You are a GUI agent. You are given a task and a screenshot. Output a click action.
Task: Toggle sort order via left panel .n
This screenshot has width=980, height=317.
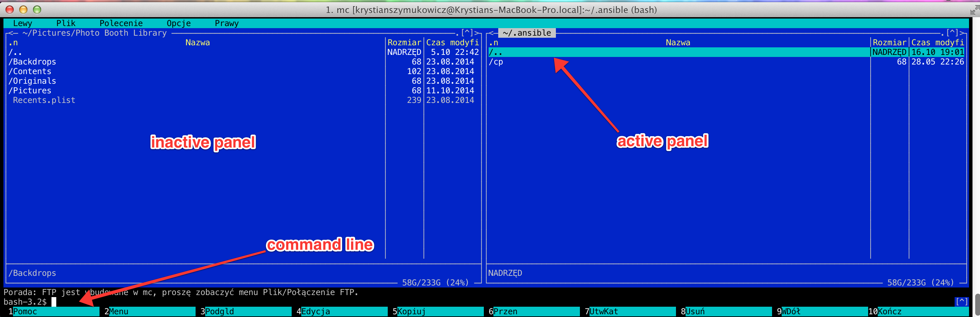coord(13,43)
